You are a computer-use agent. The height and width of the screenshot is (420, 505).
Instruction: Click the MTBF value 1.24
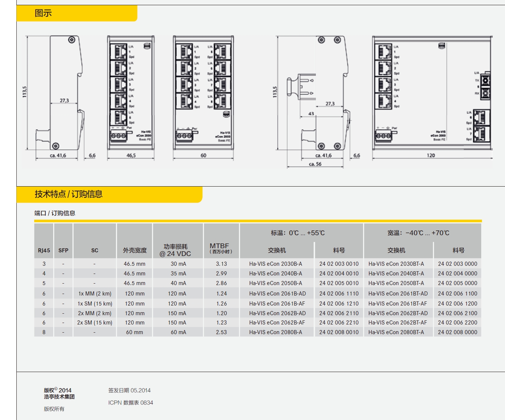pyautogui.click(x=221, y=294)
